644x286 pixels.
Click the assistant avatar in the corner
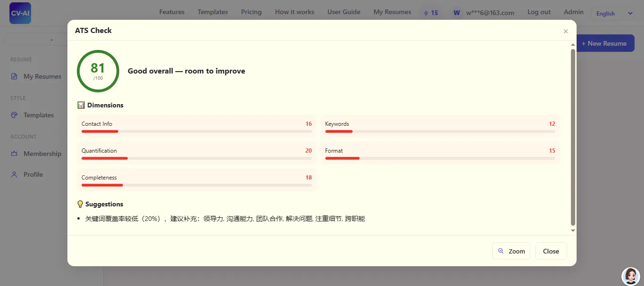[631, 276]
